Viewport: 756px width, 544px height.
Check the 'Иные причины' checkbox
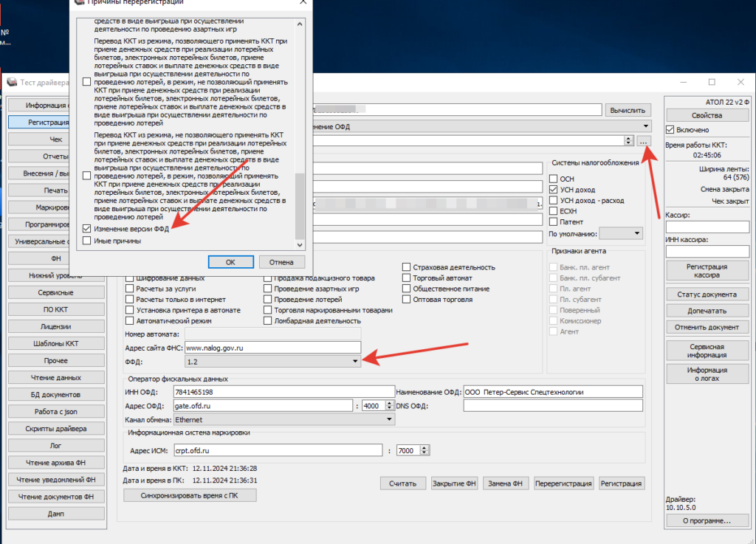point(87,241)
